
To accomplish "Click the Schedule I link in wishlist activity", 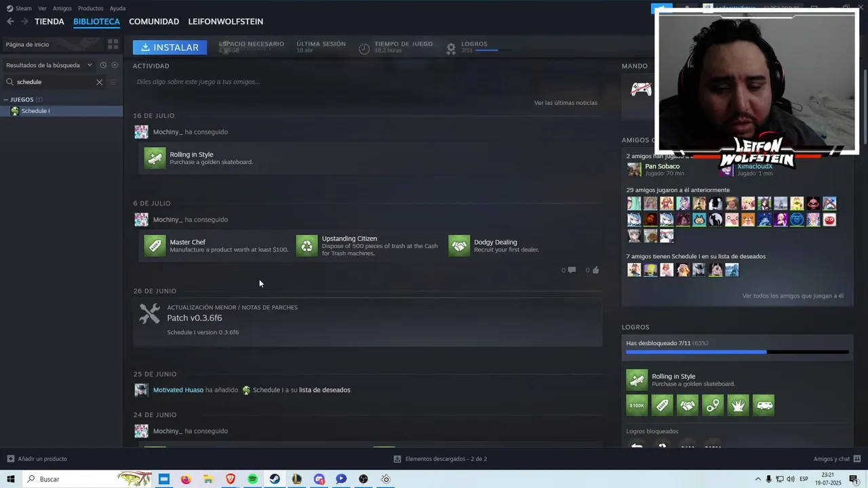I will click(x=269, y=390).
